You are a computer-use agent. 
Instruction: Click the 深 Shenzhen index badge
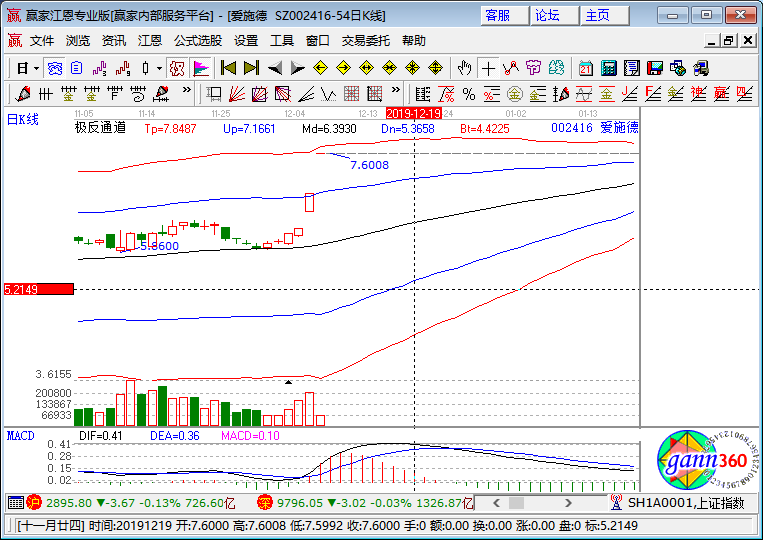click(x=264, y=503)
